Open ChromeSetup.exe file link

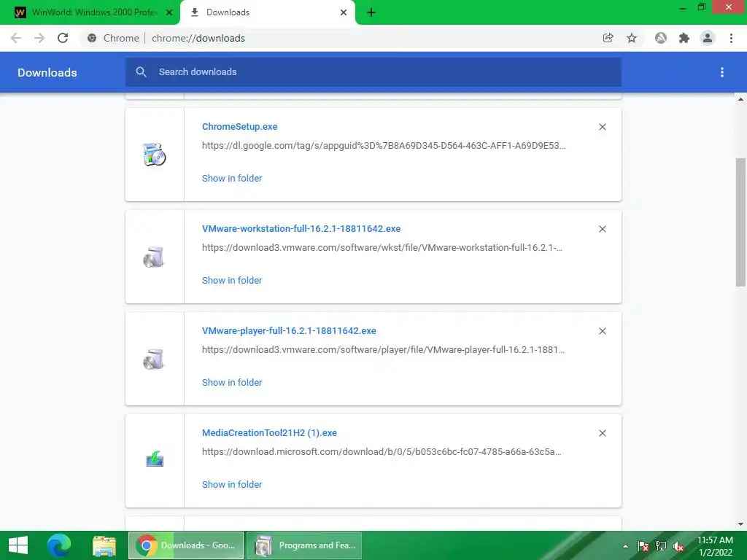click(x=239, y=127)
